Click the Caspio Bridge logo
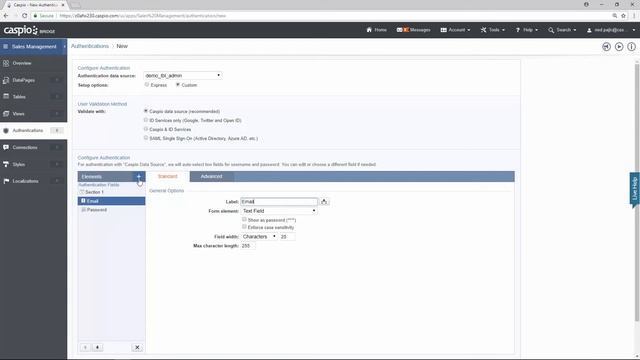The image size is (640, 360). pyautogui.click(x=29, y=30)
